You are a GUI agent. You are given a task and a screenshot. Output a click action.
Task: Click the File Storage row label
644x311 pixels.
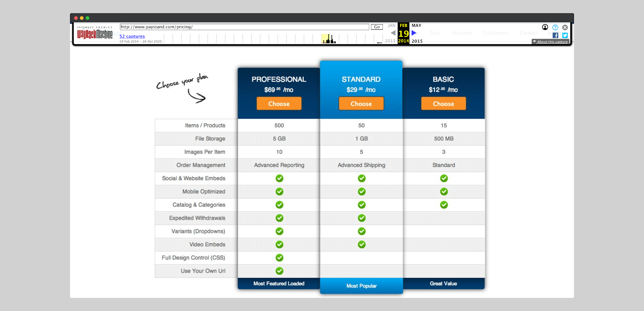[x=210, y=139]
